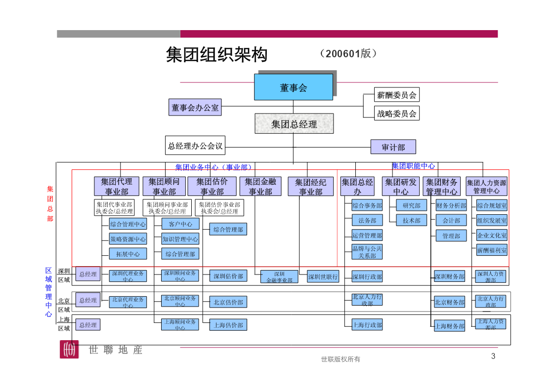
Task: Click the 集团估价事业部 header box
Action: click(x=212, y=186)
